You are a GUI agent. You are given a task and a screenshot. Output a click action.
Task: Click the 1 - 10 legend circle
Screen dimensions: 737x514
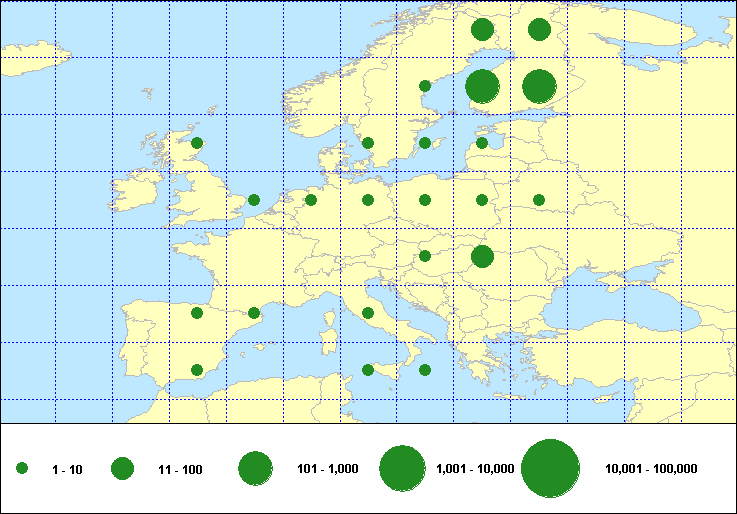tap(22, 468)
